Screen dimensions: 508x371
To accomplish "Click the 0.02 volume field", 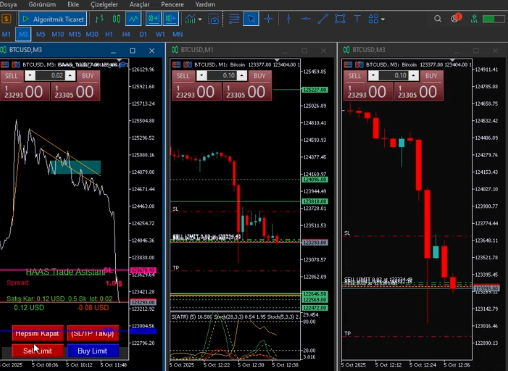I will click(x=50, y=76).
